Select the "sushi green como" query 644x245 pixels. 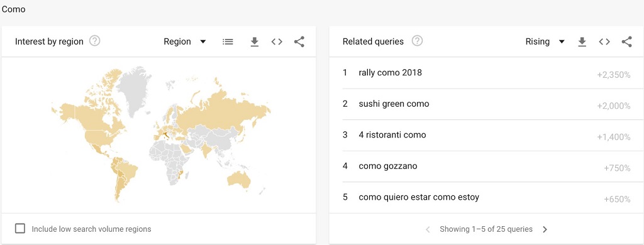(x=486, y=104)
